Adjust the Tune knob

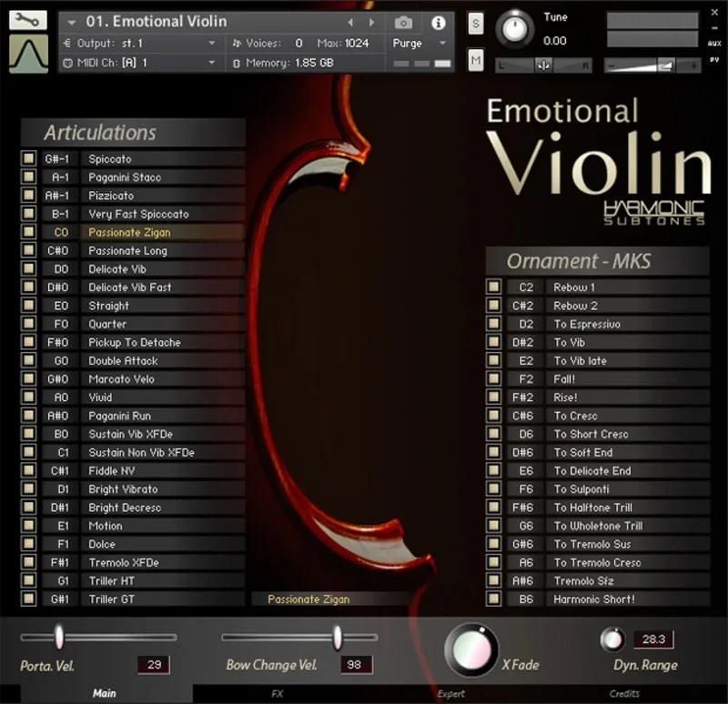[514, 28]
